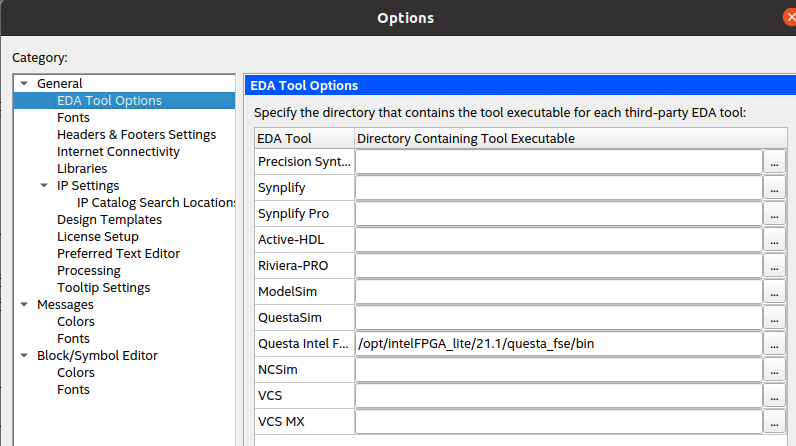
Task: Click browse button for Precision Synthesis row
Action: 775,162
